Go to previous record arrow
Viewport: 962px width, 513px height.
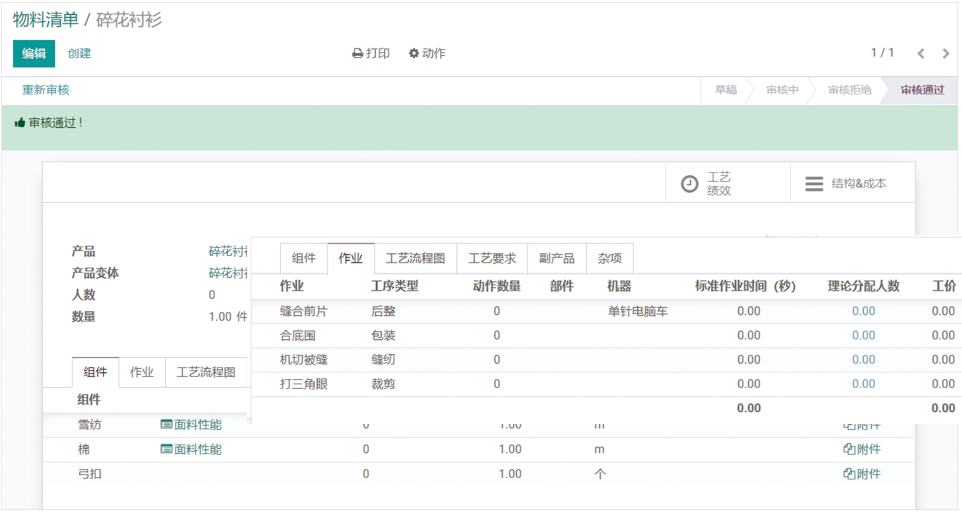coord(921,53)
